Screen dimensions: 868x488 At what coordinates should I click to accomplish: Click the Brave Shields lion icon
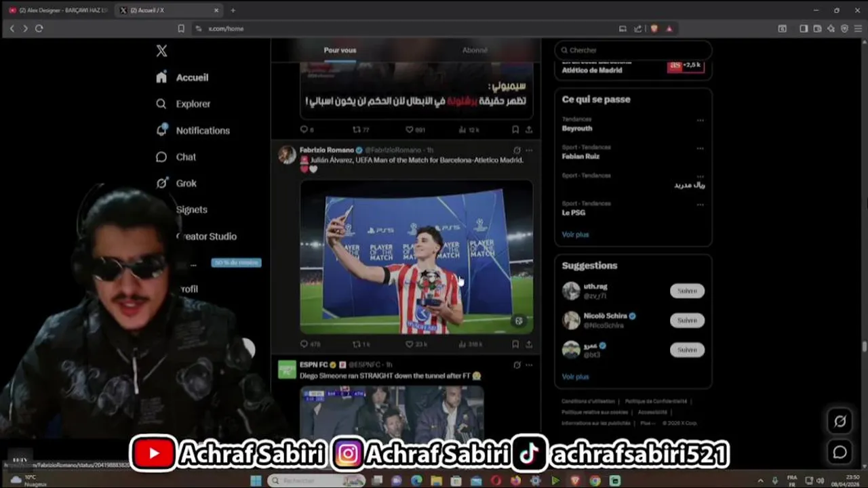point(654,28)
